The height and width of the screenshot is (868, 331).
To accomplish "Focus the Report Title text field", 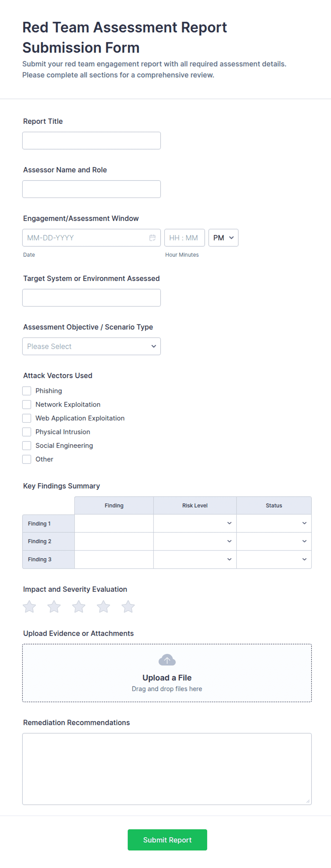I will click(91, 141).
